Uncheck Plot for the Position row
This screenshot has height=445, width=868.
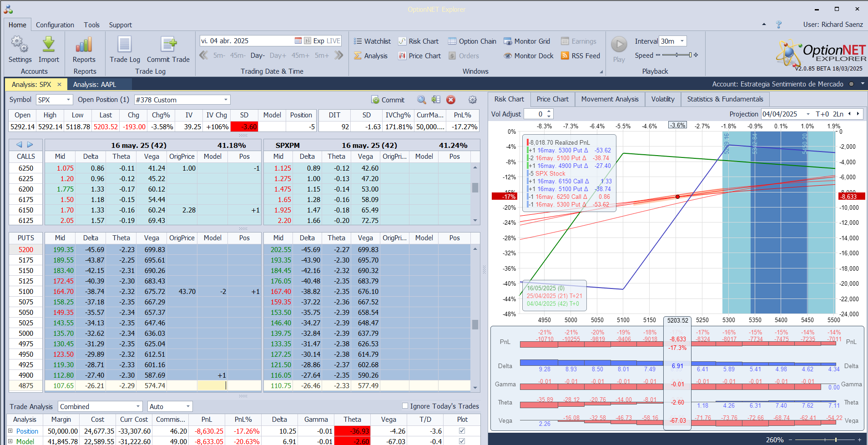(x=462, y=431)
